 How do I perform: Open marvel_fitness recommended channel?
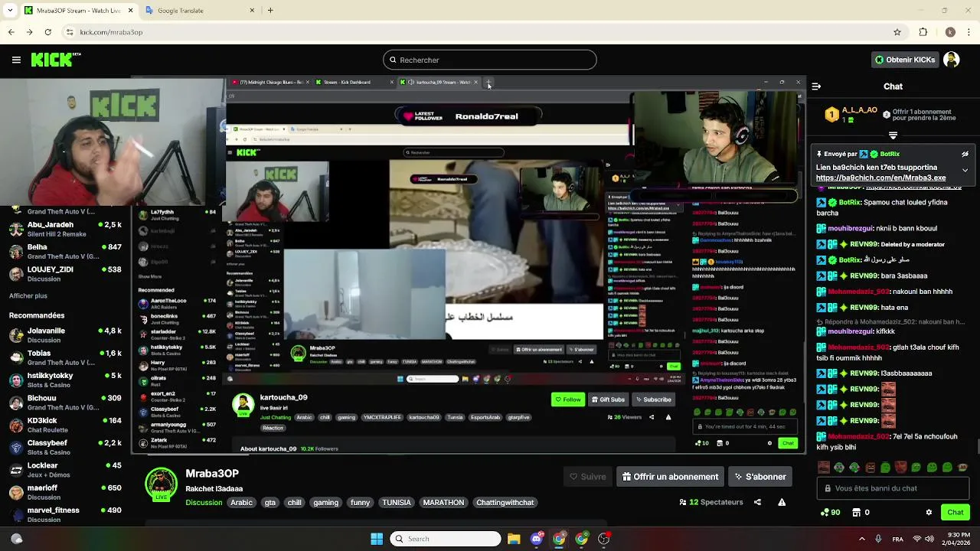65,514
